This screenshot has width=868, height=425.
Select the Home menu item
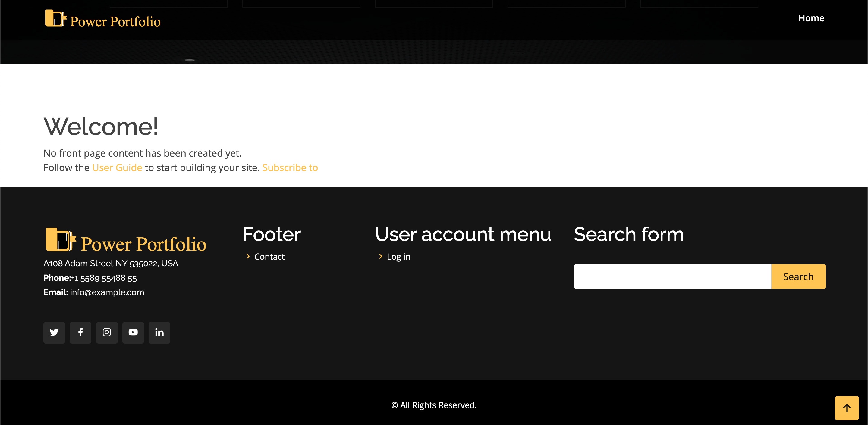(811, 18)
